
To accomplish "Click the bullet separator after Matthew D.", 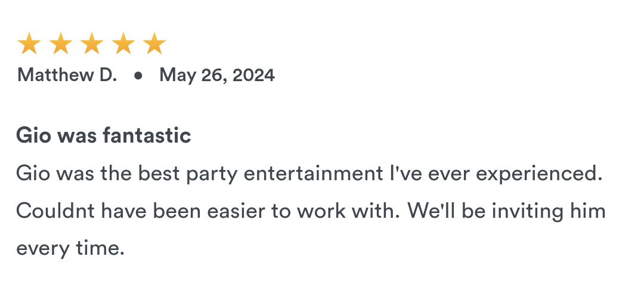I will click(x=138, y=76).
